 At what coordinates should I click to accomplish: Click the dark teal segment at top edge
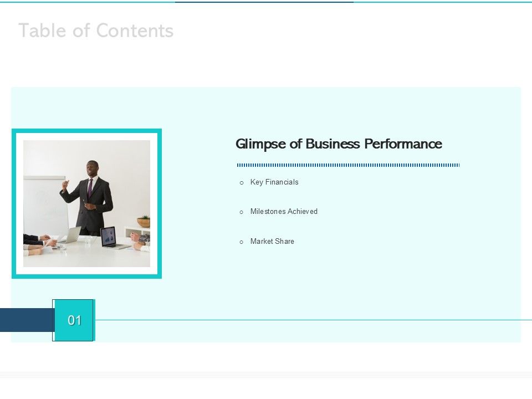264,2
